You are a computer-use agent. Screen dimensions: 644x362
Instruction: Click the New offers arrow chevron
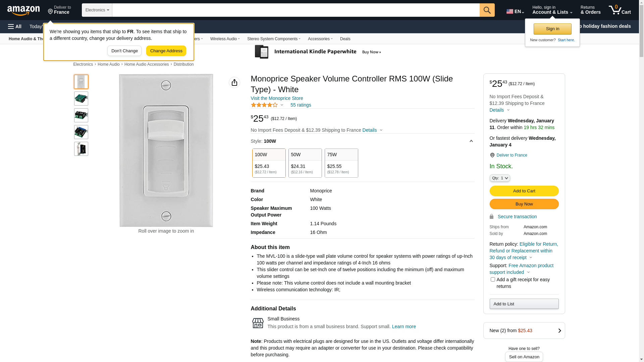(559, 330)
